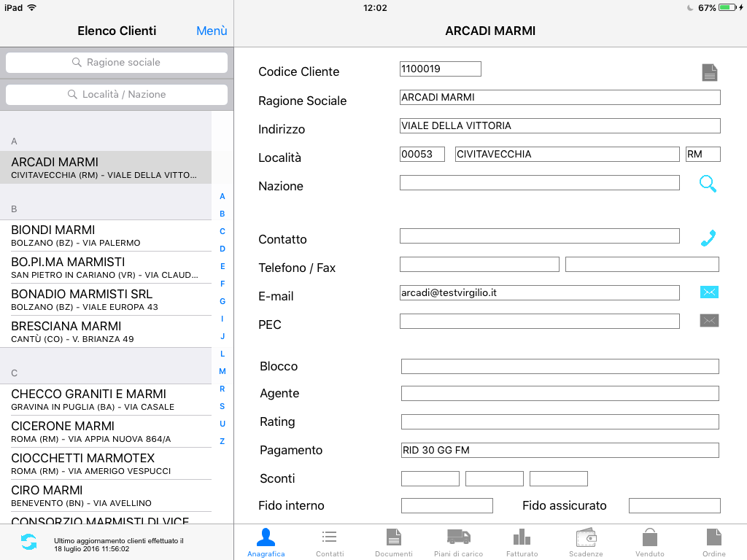Click the Rating field
Image resolution: width=747 pixels, height=560 pixels.
pyautogui.click(x=560, y=422)
